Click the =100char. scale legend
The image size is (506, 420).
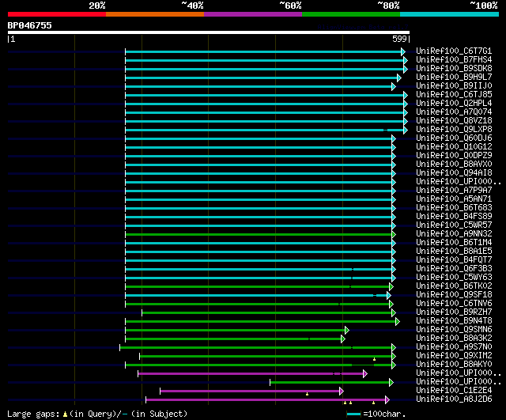[376, 414]
